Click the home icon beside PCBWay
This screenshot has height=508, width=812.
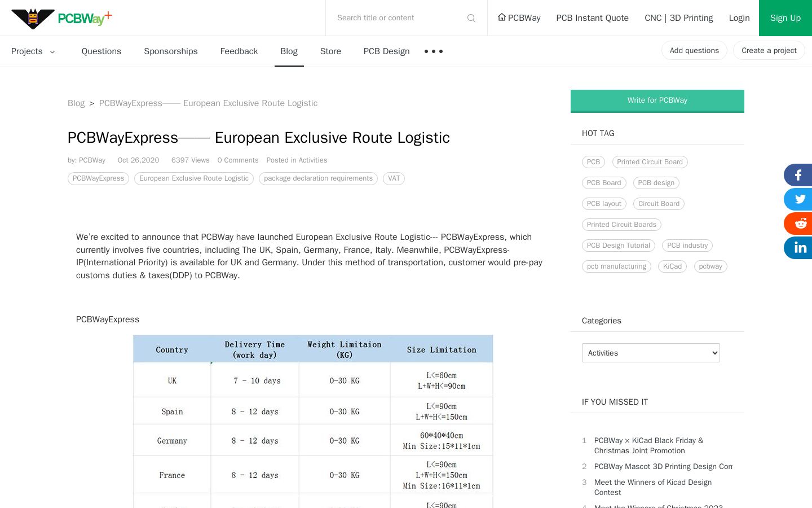[x=501, y=17]
